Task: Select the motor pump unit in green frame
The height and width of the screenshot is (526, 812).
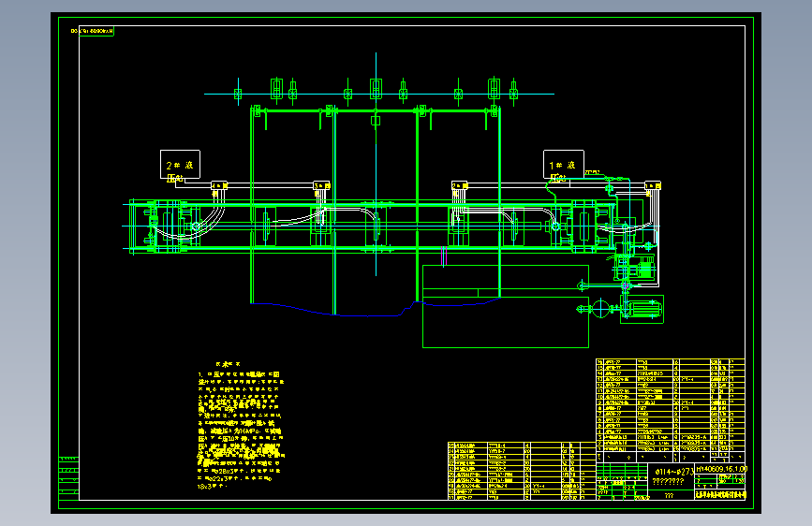Action: coord(642,309)
